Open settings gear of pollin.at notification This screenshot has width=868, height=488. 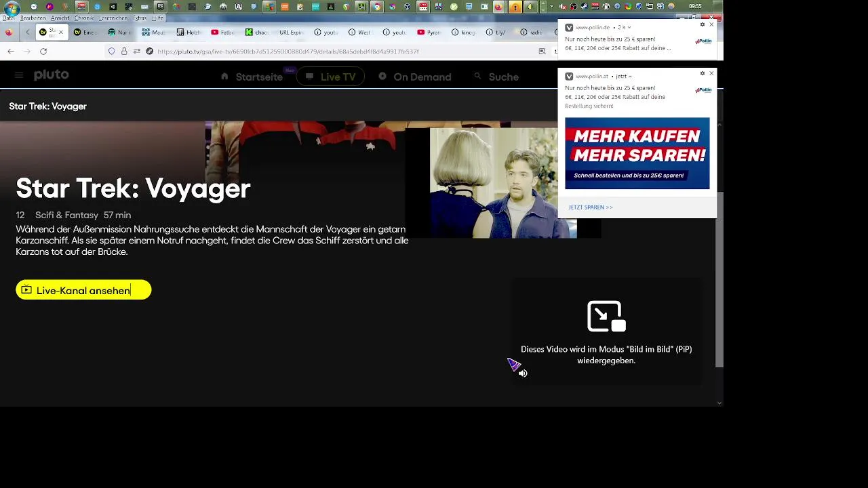tap(703, 73)
